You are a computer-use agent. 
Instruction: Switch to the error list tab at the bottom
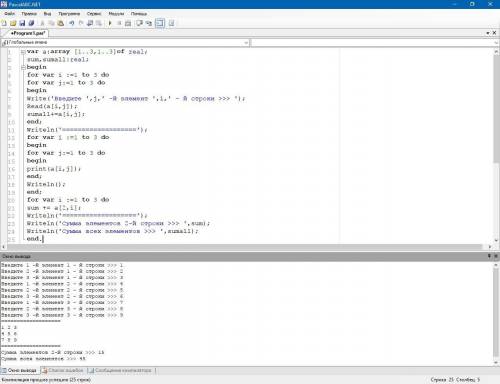tap(63, 370)
